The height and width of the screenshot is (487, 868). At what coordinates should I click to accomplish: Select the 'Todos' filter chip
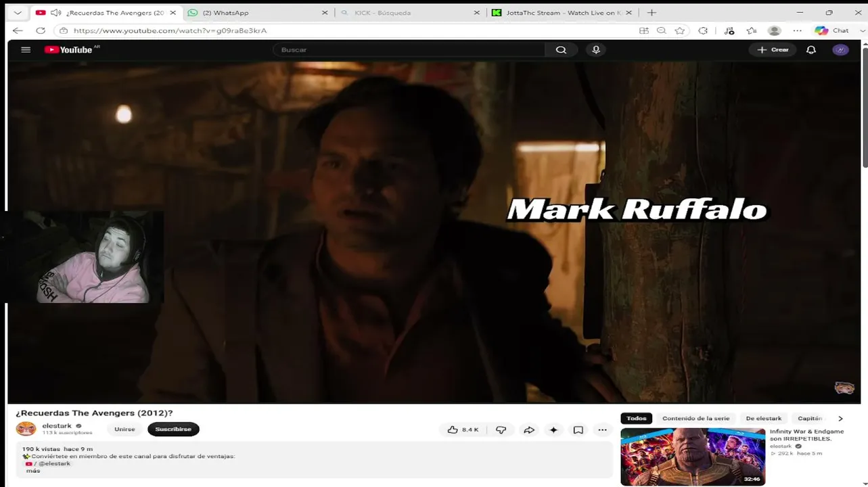637,419
